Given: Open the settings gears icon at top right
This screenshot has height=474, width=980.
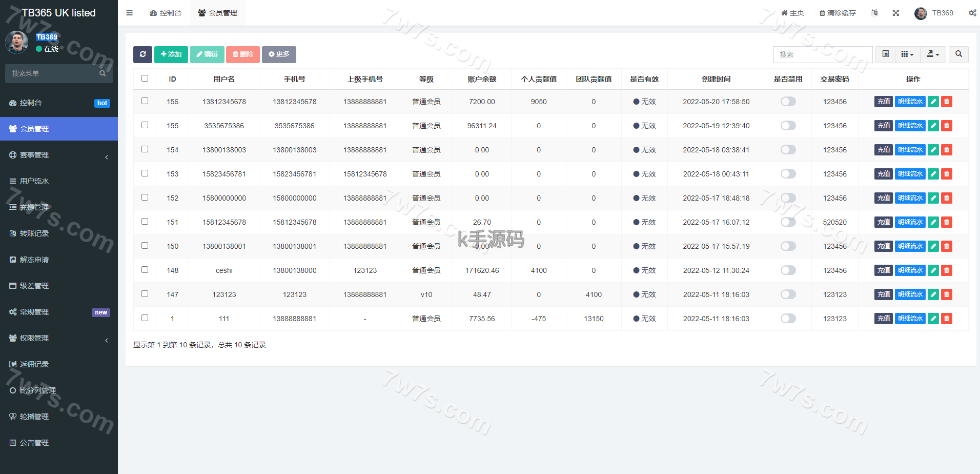Looking at the screenshot, I should coord(972,13).
